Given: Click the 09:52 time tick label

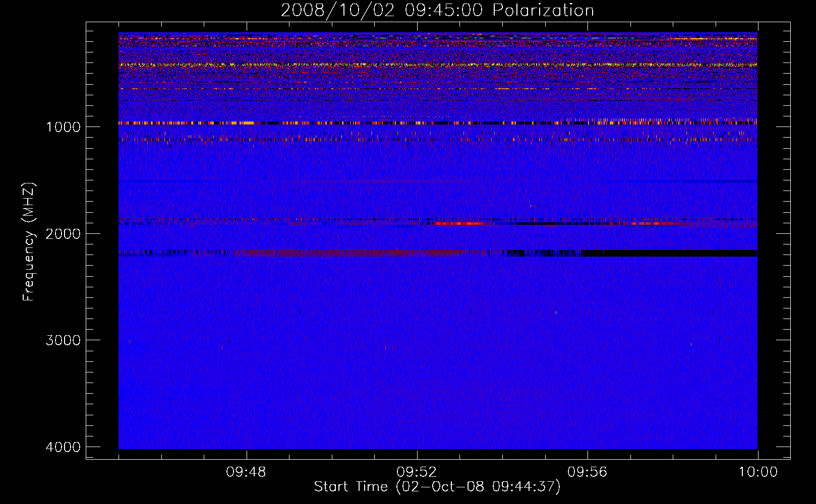Looking at the screenshot, I should click(417, 472).
